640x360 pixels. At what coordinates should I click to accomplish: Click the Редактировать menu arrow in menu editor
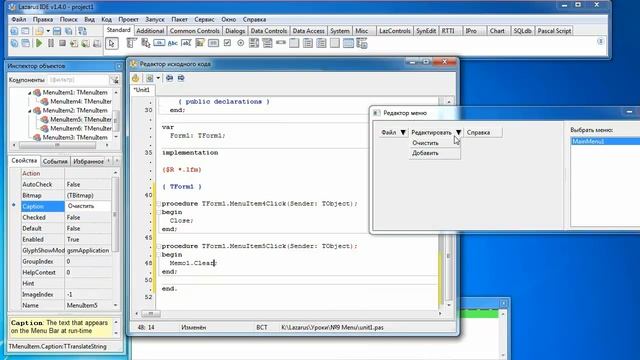458,132
